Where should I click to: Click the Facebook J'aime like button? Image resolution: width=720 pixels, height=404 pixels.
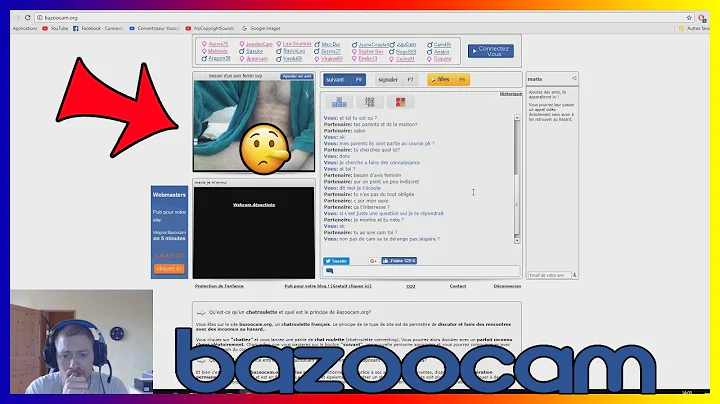399,261
